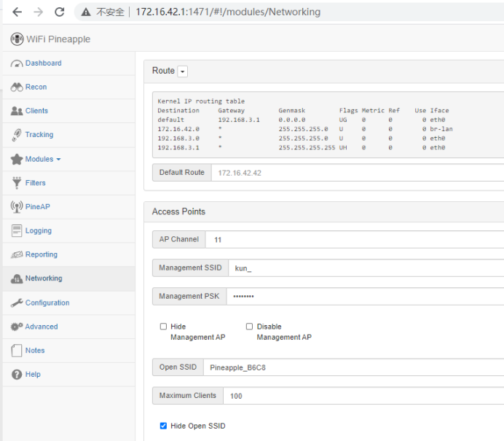The image size is (504, 441).
Task: Click the Recon binoculars icon
Action: point(17,87)
